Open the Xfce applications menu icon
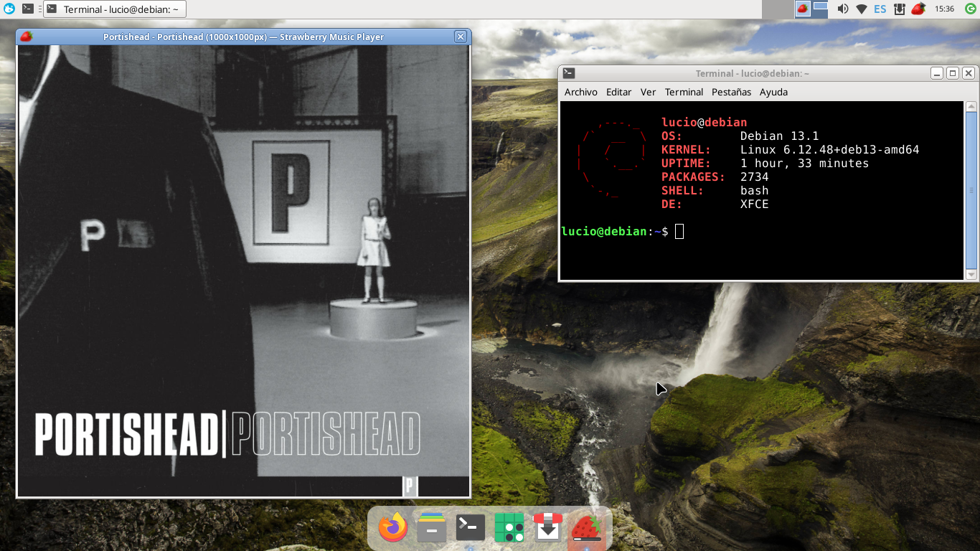 click(9, 9)
